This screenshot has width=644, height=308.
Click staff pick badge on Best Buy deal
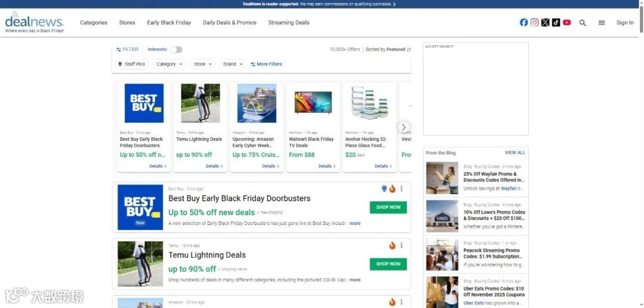pos(384,189)
